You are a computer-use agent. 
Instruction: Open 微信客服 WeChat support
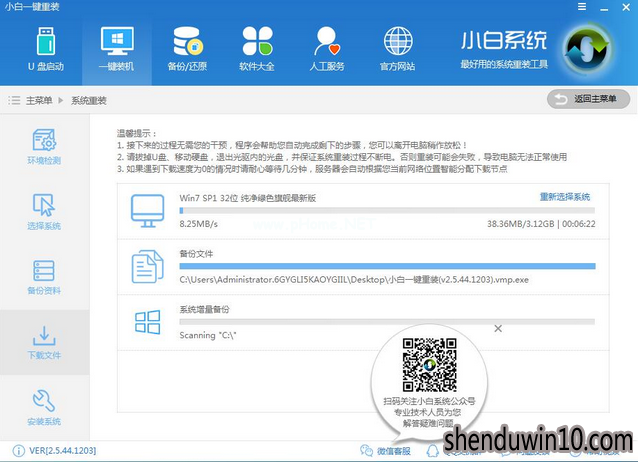point(385,451)
